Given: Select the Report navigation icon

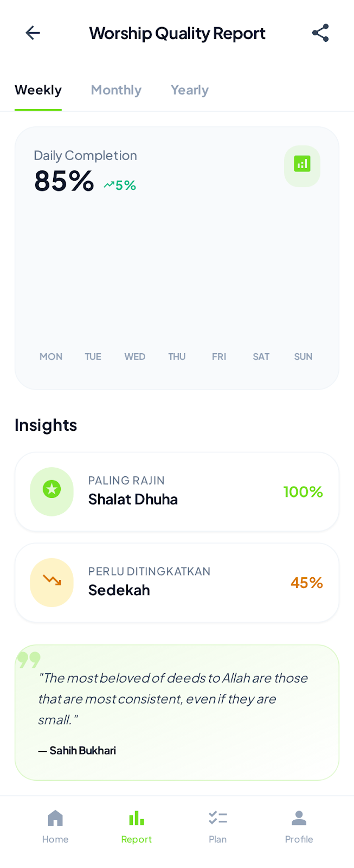Looking at the screenshot, I should [x=137, y=819].
